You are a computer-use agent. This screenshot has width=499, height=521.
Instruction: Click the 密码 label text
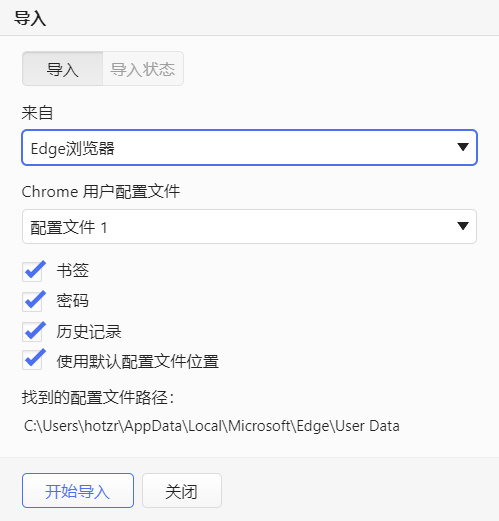[73, 301]
